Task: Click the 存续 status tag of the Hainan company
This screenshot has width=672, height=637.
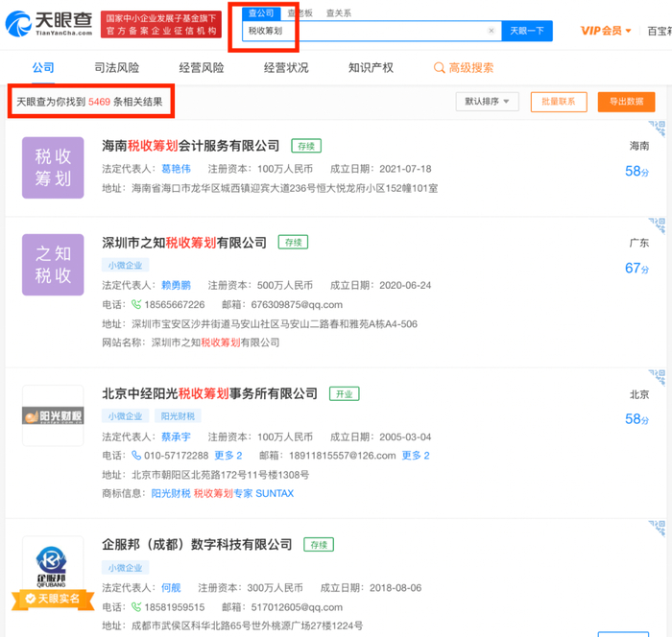Action: pyautogui.click(x=306, y=146)
